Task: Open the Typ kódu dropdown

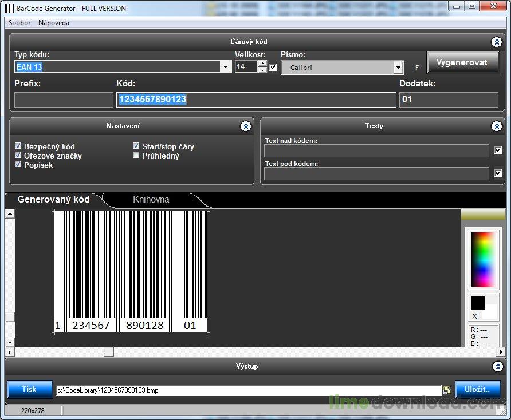Action: [225, 67]
